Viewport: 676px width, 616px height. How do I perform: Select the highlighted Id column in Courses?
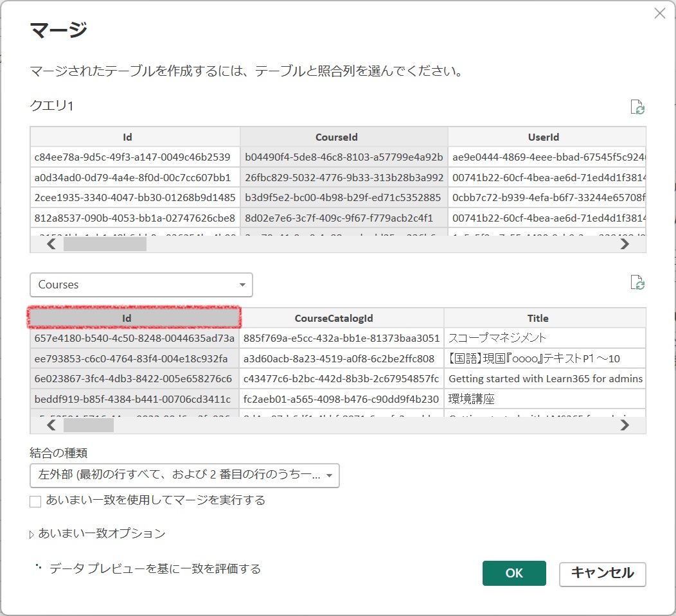(126, 317)
